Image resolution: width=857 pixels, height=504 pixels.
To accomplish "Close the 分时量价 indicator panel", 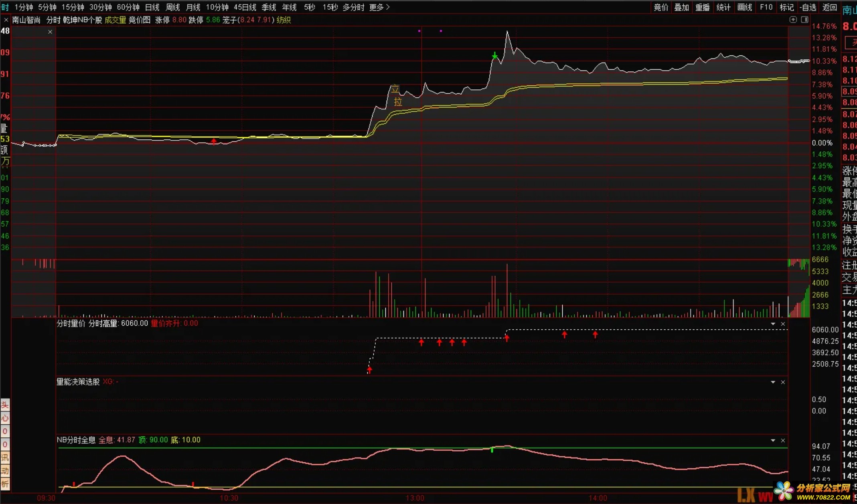I will point(783,324).
